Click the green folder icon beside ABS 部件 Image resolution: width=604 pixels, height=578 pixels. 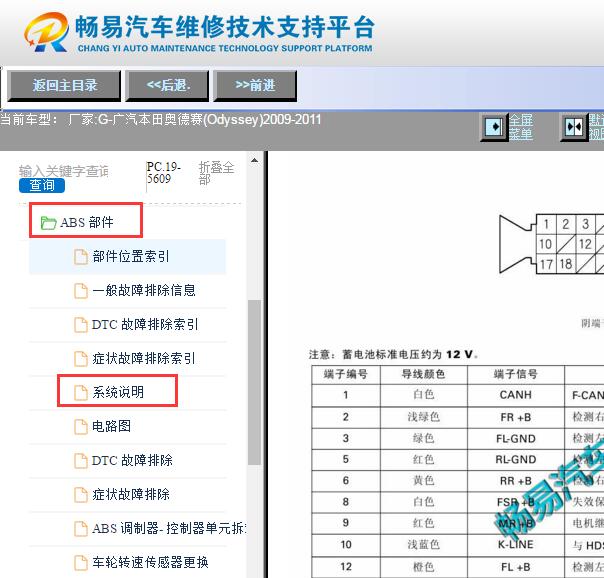pos(49,223)
